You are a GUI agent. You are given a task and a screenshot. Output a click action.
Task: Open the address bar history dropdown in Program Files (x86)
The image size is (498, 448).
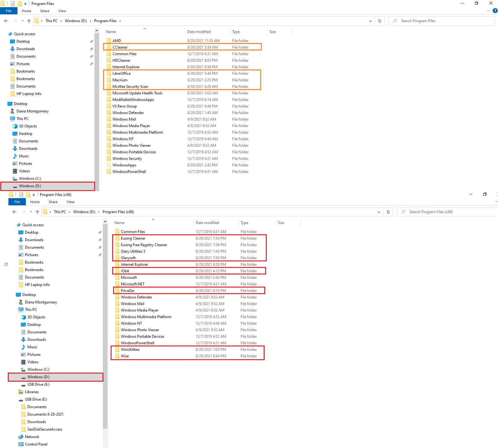[x=379, y=212]
